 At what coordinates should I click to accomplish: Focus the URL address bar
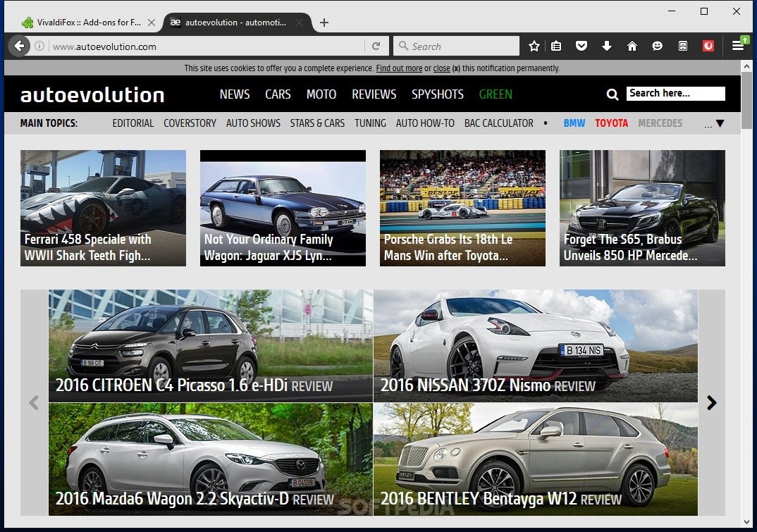[208, 47]
